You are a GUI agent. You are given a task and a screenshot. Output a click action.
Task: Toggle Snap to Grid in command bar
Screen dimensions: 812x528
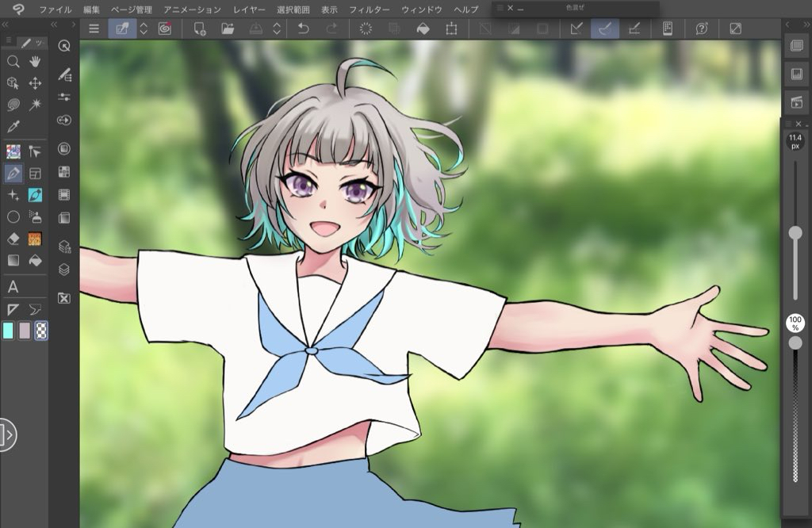[634, 29]
